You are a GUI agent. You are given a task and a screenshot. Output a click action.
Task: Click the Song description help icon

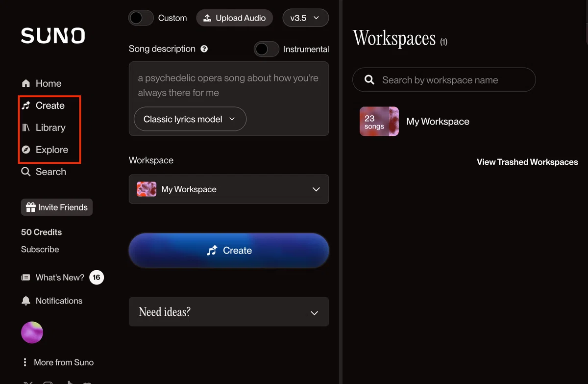[204, 49]
